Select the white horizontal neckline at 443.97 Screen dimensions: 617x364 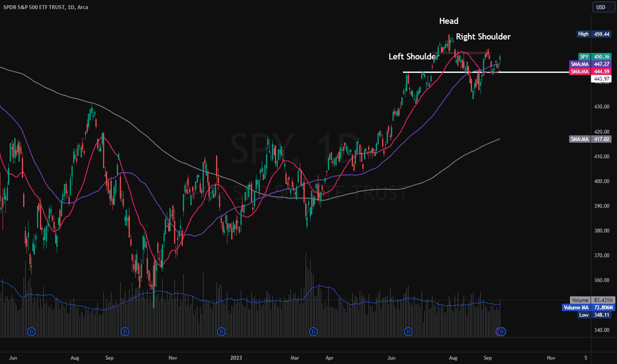pyautogui.click(x=486, y=72)
